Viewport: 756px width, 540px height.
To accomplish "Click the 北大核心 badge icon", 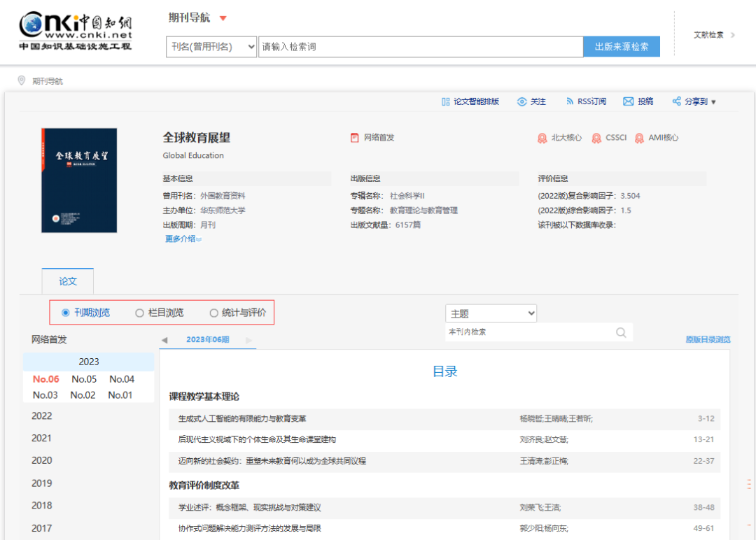I will 542,138.
